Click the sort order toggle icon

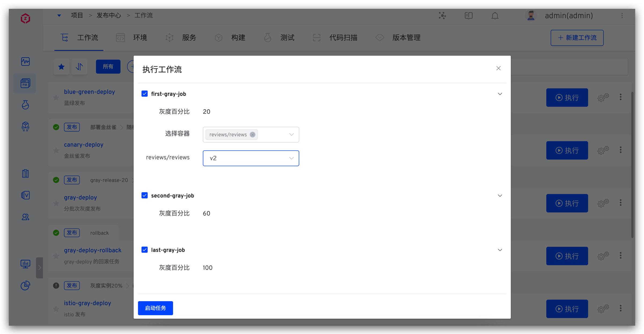tap(79, 67)
